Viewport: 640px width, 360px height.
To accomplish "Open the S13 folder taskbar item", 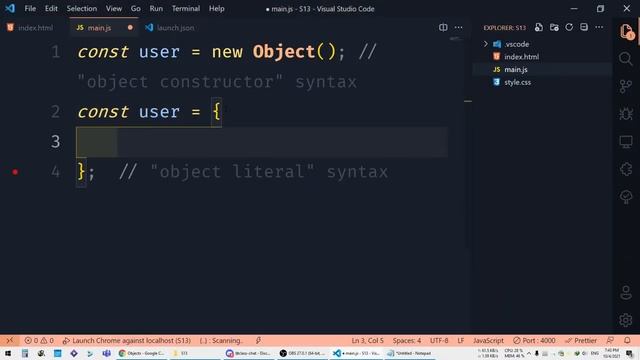I will pos(195,353).
